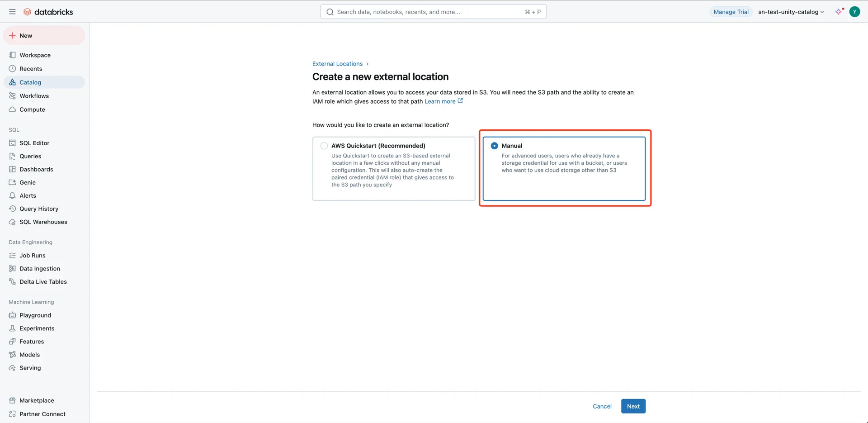Click the Dashboards icon
Viewport: 868px width, 423px height.
pyautogui.click(x=12, y=169)
